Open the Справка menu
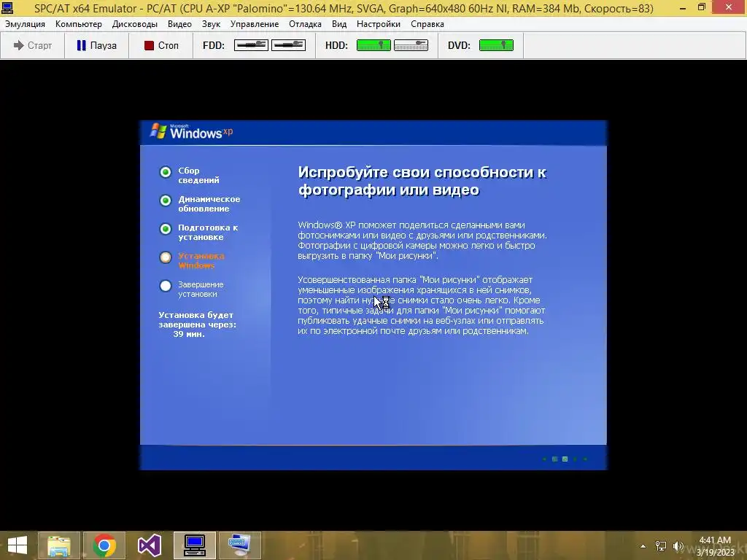 point(427,24)
